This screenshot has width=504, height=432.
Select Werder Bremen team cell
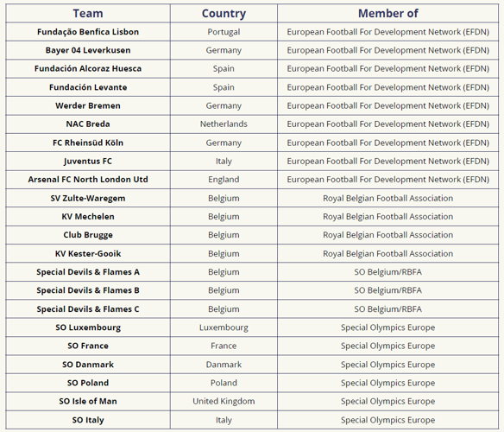coord(88,105)
